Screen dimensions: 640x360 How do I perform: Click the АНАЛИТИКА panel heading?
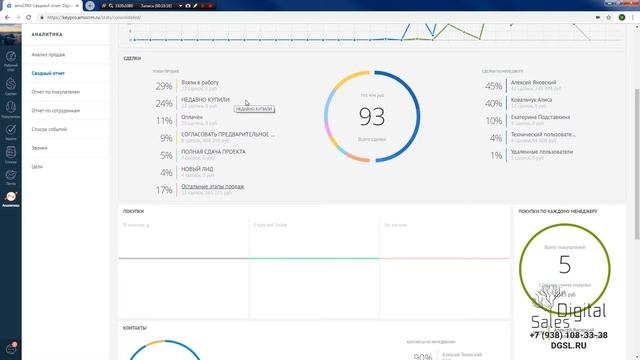tap(47, 35)
